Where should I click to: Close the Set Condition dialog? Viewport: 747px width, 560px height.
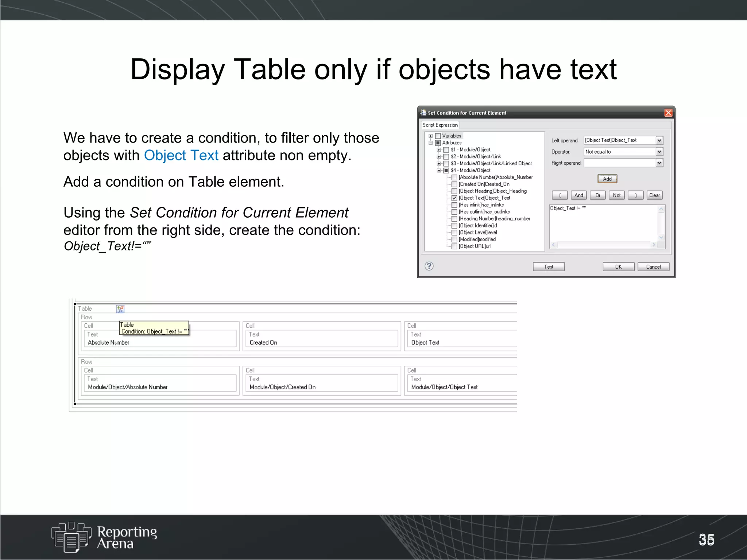[x=668, y=113]
